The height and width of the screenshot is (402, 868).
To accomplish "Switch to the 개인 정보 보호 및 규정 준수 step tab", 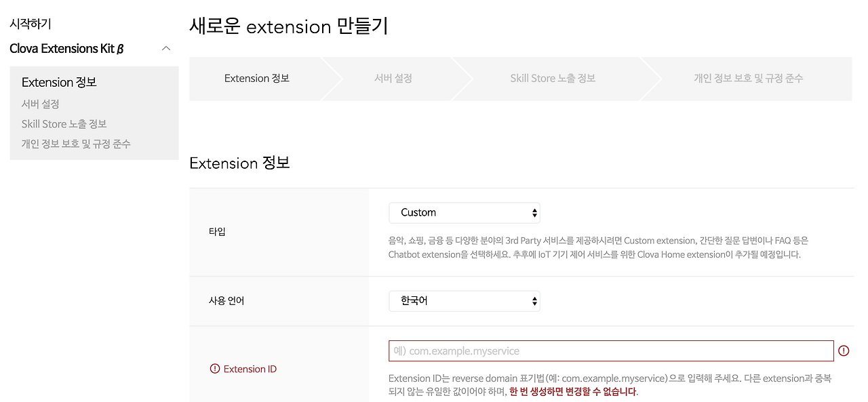I will coord(749,79).
